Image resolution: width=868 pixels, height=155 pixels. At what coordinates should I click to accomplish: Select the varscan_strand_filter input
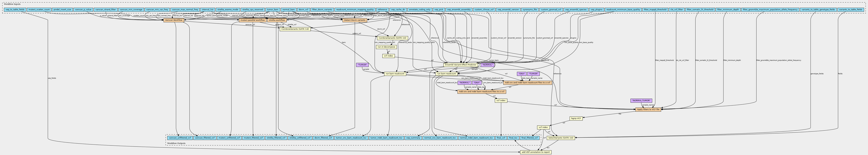(x=106, y=10)
